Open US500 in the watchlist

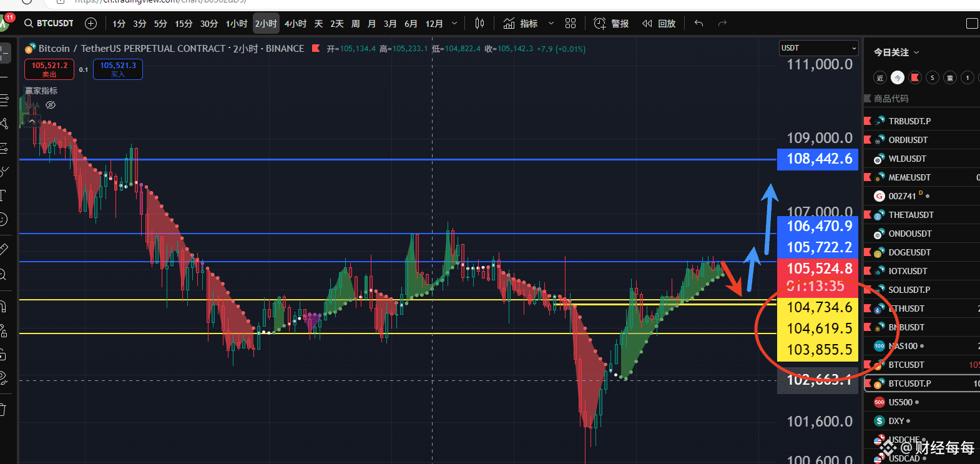click(x=922, y=402)
